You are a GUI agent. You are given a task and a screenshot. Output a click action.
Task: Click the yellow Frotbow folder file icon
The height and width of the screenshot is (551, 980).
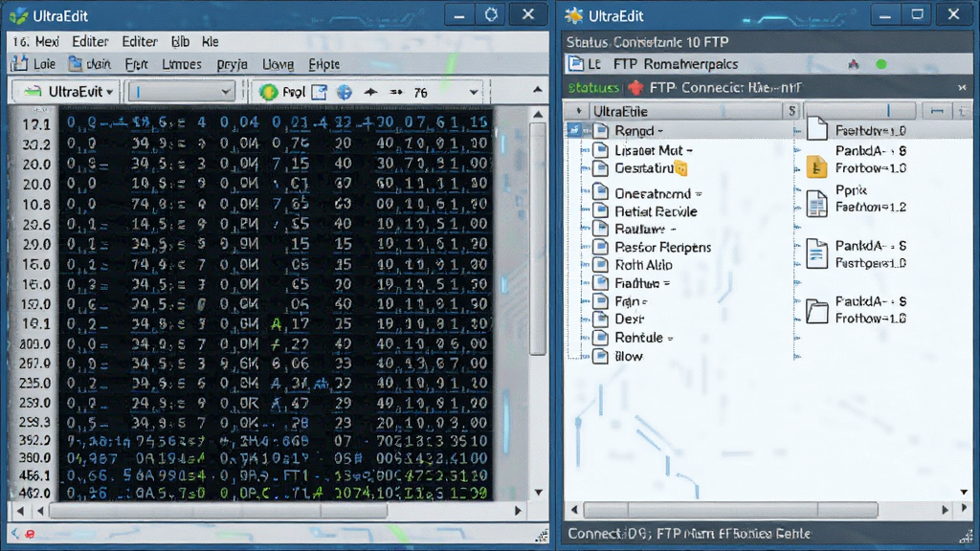tap(816, 166)
